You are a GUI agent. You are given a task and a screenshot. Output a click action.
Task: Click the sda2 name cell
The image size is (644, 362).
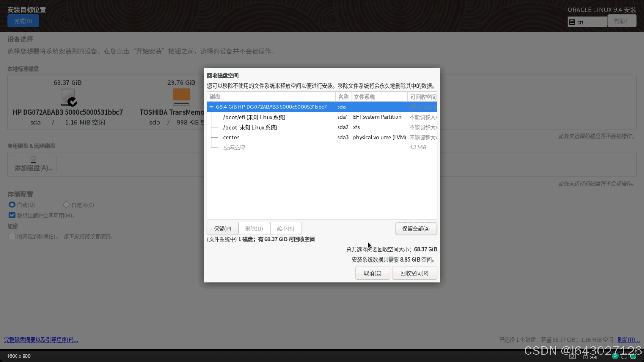coord(343,127)
